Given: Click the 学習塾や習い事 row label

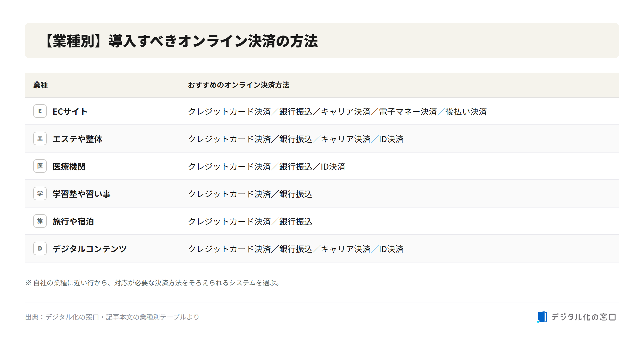Looking at the screenshot, I should [x=82, y=194].
